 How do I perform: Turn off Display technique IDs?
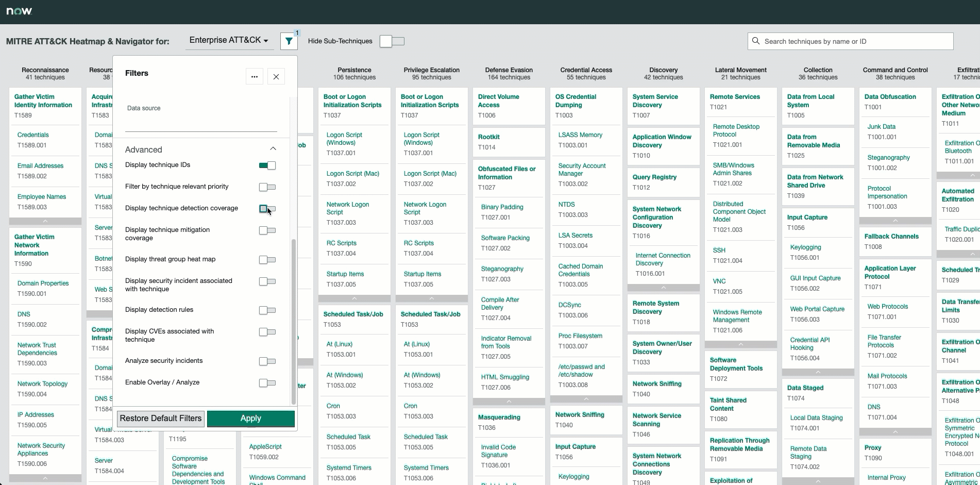[x=267, y=165]
